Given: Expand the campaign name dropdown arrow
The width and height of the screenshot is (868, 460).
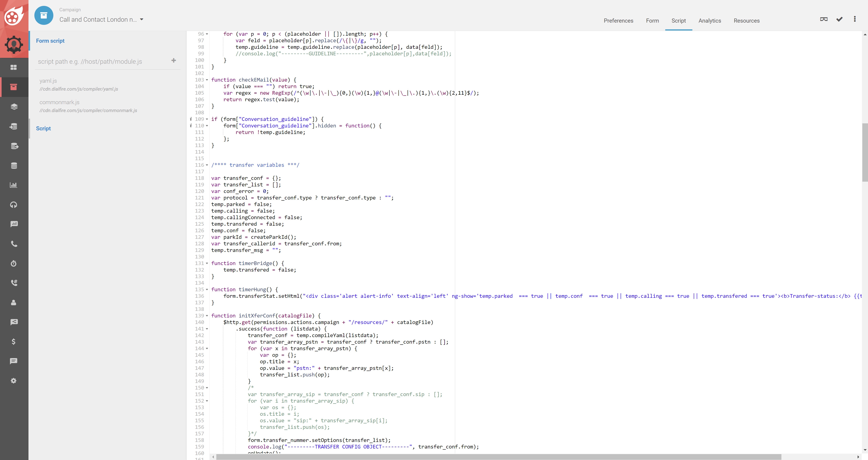Looking at the screenshot, I should (x=142, y=19).
